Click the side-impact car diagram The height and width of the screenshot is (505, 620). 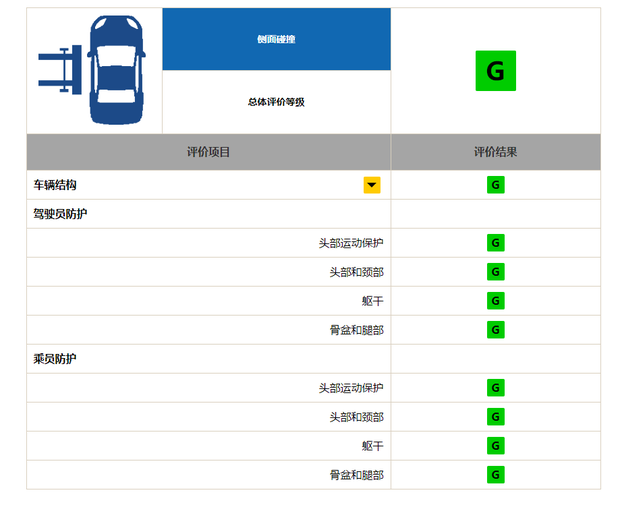tap(93, 70)
